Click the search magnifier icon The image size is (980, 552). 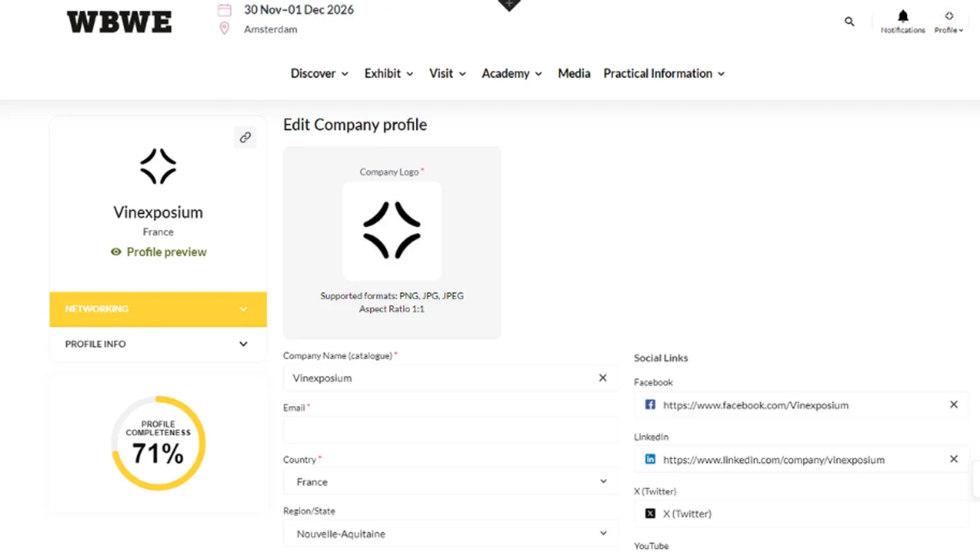[849, 21]
